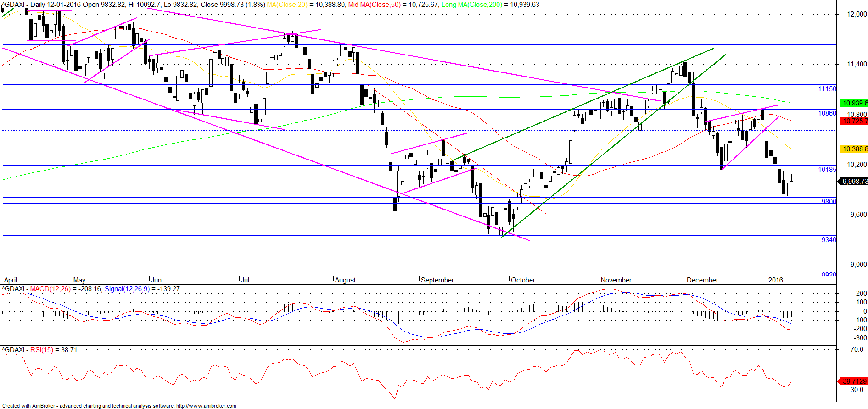This screenshot has height=409, width=868.
Task: Click the 12,000 price axis label
Action: 857,14
